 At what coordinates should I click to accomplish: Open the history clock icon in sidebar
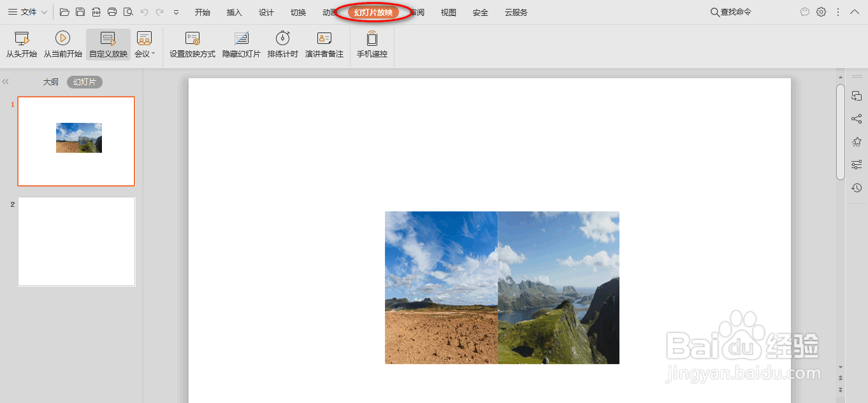[857, 188]
